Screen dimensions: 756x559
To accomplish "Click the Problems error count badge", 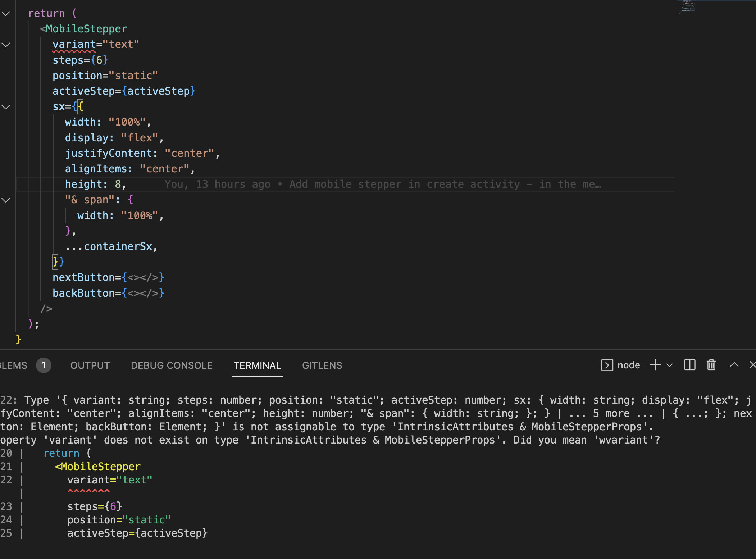I will pos(44,365).
